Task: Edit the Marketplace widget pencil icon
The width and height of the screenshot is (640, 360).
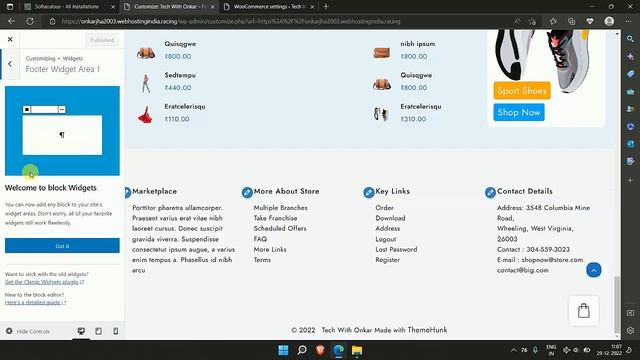Action: pos(127,192)
